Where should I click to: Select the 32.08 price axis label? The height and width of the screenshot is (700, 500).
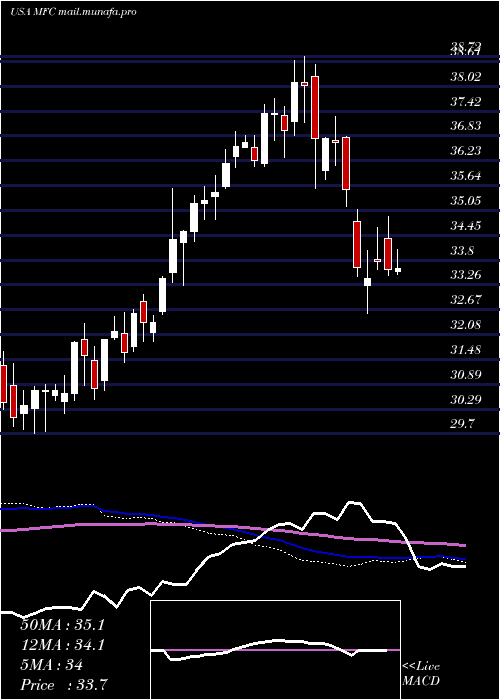tap(466, 325)
